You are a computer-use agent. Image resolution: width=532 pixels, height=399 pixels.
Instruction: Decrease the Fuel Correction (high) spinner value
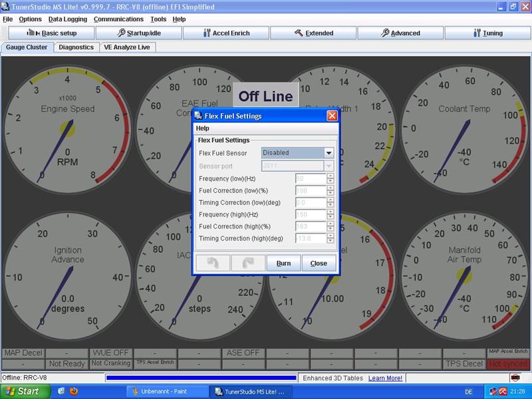click(x=330, y=229)
